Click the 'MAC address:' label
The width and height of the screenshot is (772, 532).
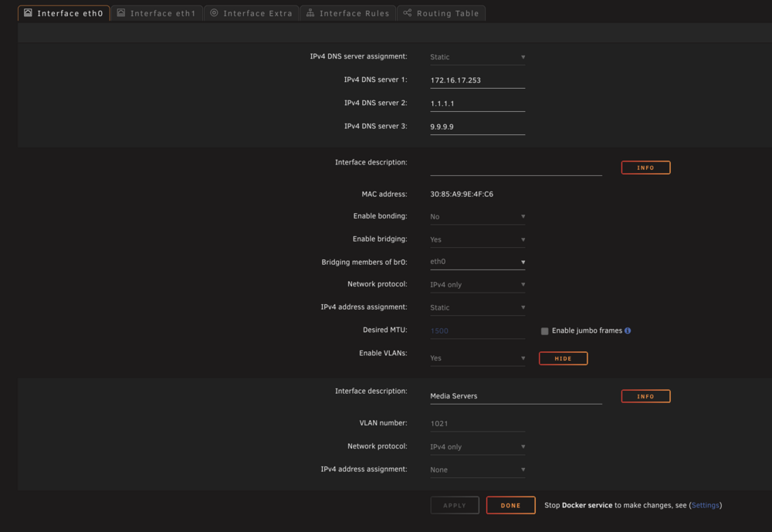tap(384, 194)
